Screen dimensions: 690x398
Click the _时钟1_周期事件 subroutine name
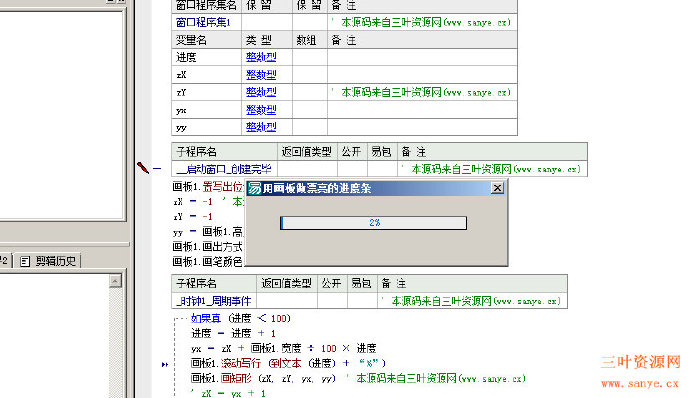(213, 301)
